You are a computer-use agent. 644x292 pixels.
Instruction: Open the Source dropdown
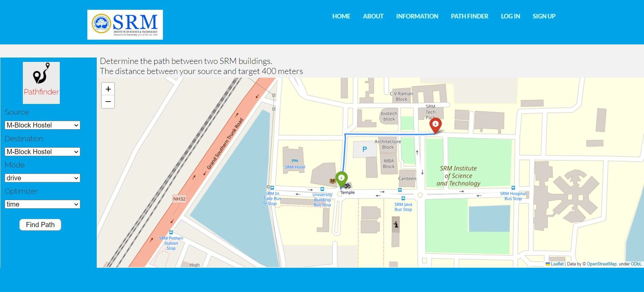(42, 125)
